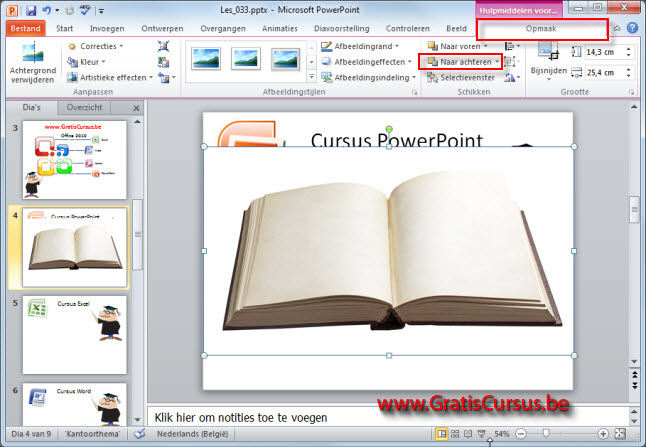The width and height of the screenshot is (646, 447).
Task: Click the align objects icon
Action: [512, 46]
